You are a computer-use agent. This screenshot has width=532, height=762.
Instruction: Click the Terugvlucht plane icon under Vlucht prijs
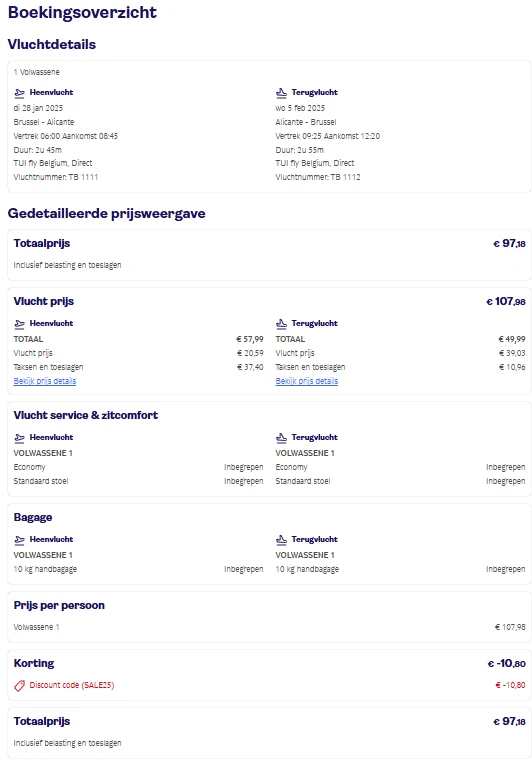281,323
